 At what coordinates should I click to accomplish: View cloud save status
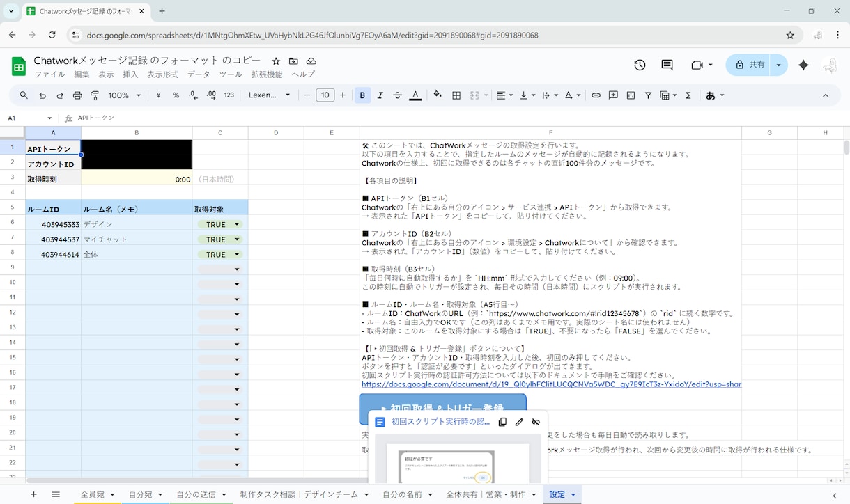coord(311,61)
